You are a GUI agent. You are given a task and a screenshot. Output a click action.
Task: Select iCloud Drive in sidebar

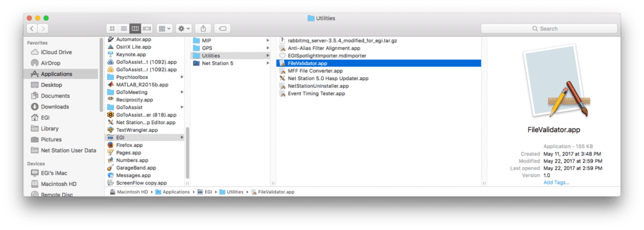[62, 52]
